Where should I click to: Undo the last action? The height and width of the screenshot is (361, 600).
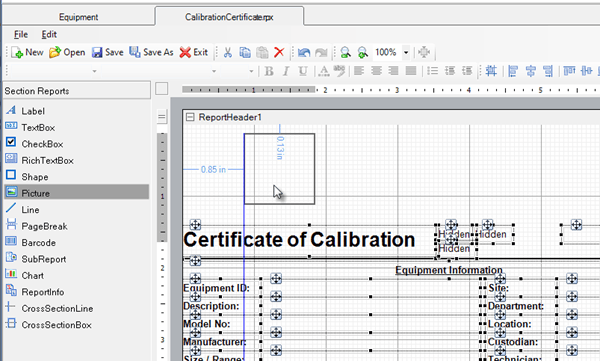[304, 52]
